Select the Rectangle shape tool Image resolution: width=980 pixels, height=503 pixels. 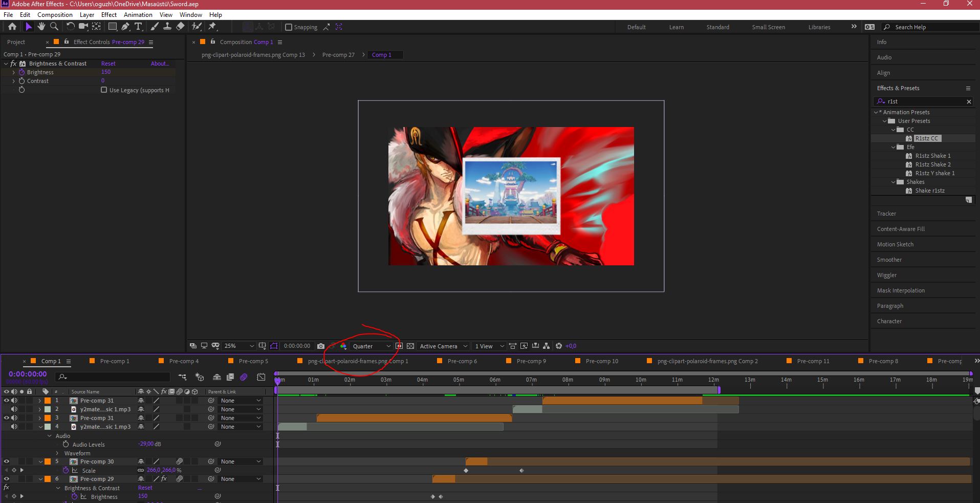(113, 27)
